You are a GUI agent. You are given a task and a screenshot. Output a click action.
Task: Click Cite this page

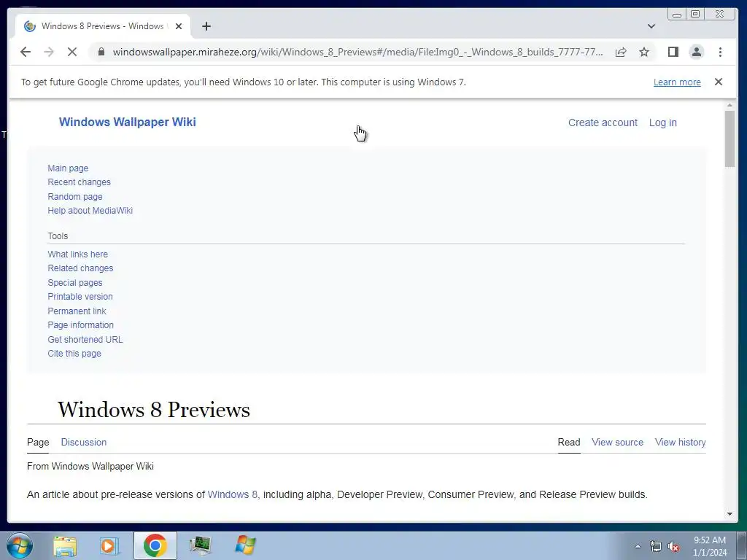coord(74,354)
